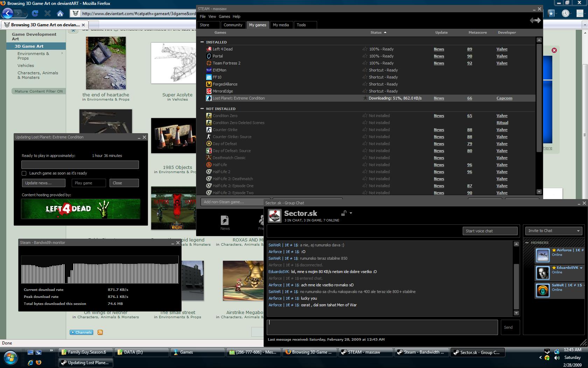Viewport: 588px width, 368px height.
Task: Toggle favorite star for Lost Planet: Extreme Condition
Action: pos(365,98)
